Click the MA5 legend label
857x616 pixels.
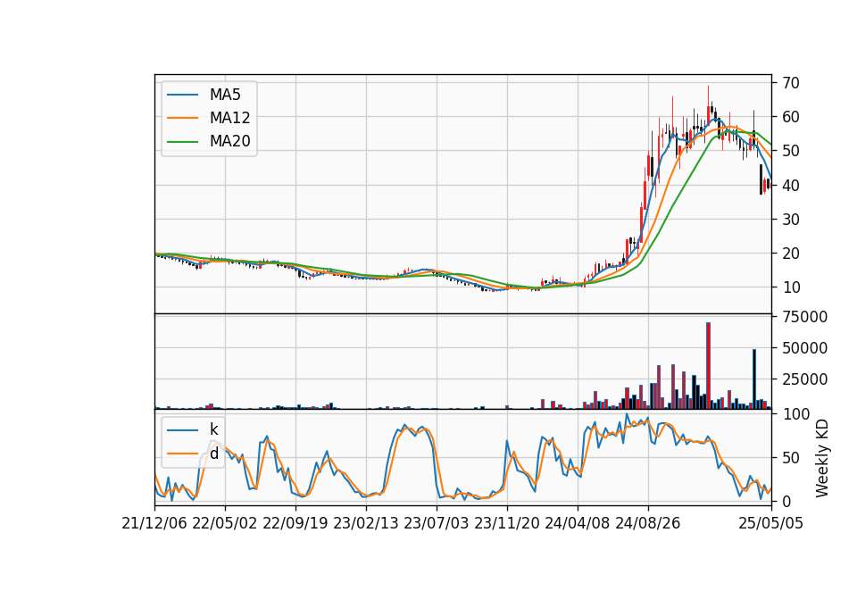tap(225, 95)
